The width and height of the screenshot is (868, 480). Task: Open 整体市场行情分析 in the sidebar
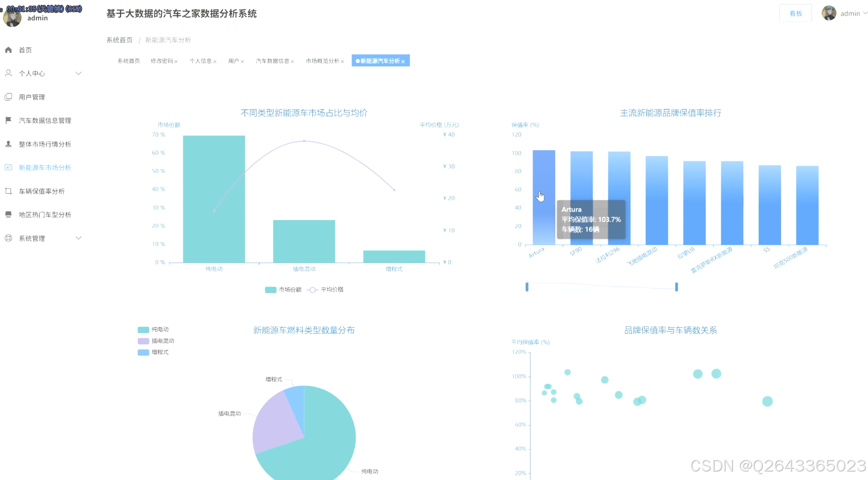point(45,144)
